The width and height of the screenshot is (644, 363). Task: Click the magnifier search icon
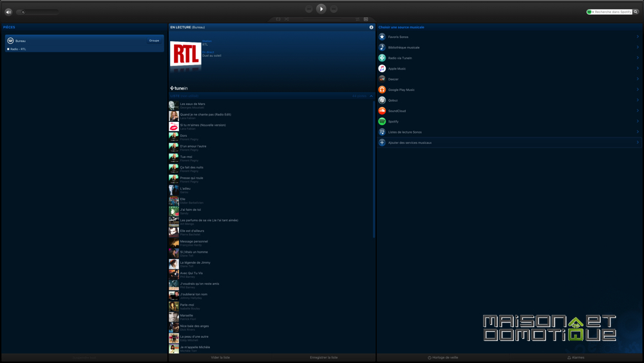pos(636,12)
